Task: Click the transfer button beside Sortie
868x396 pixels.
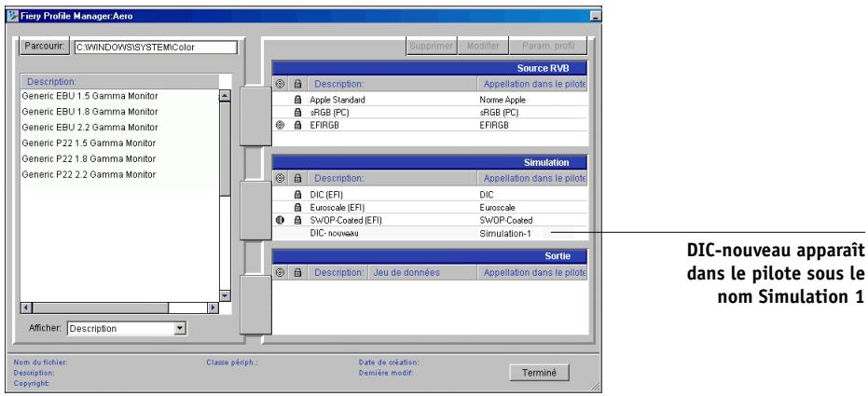Action: (255, 305)
